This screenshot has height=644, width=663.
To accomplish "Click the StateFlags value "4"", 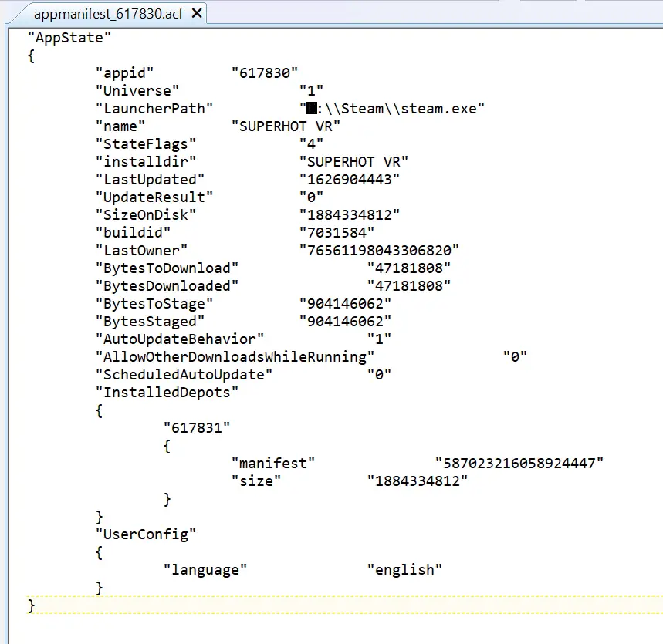I will 311,144.
